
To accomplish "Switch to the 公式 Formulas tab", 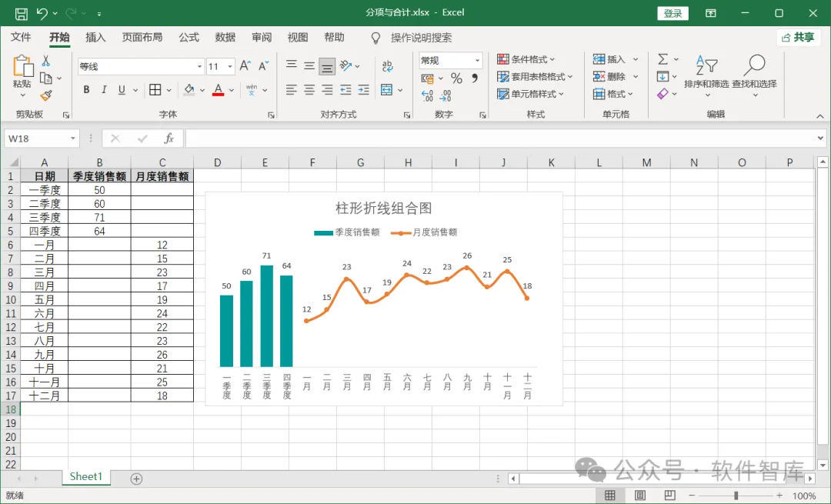I will [189, 37].
